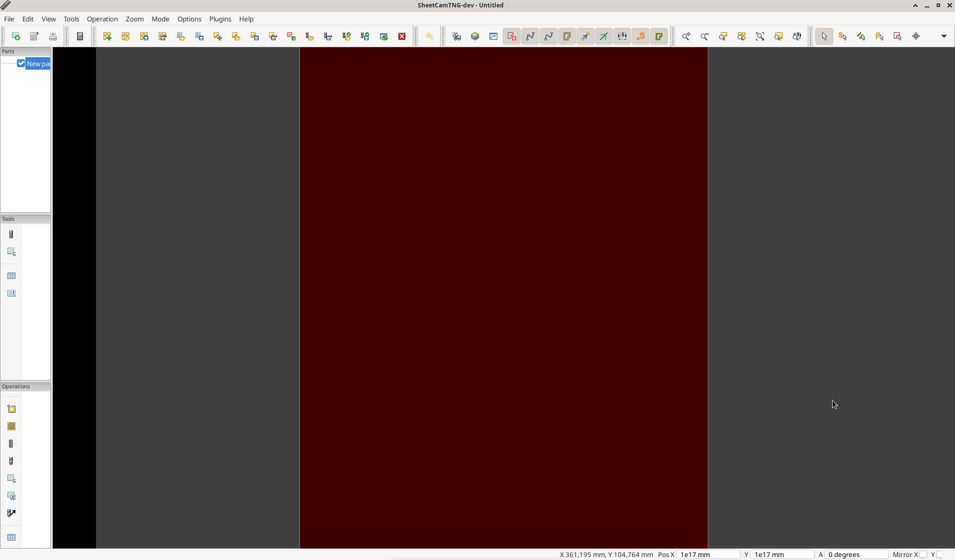
Task: Click the move view crosshair icon
Action: click(x=916, y=36)
